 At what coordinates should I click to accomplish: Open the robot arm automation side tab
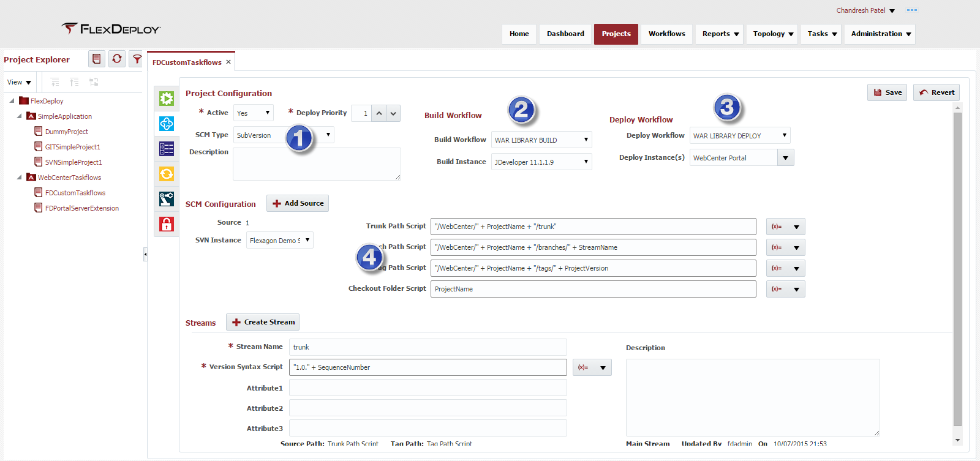167,199
